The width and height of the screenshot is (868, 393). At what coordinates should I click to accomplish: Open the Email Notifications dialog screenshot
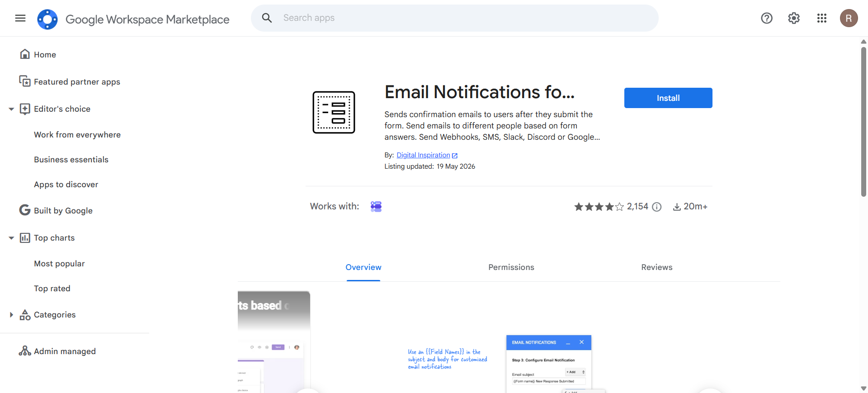pyautogui.click(x=549, y=364)
